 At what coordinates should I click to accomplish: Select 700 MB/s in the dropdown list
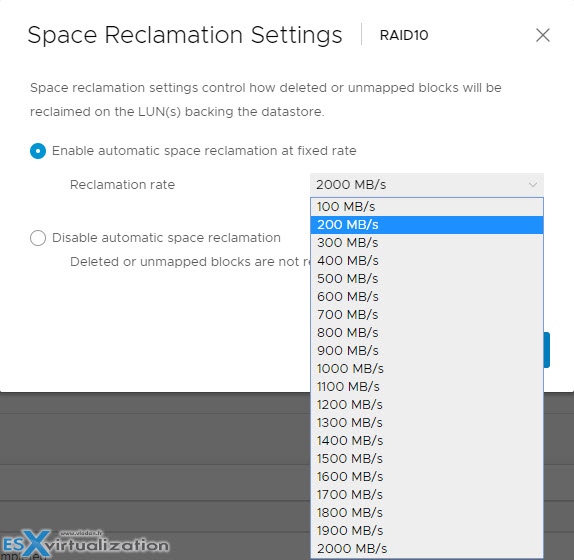tap(427, 315)
